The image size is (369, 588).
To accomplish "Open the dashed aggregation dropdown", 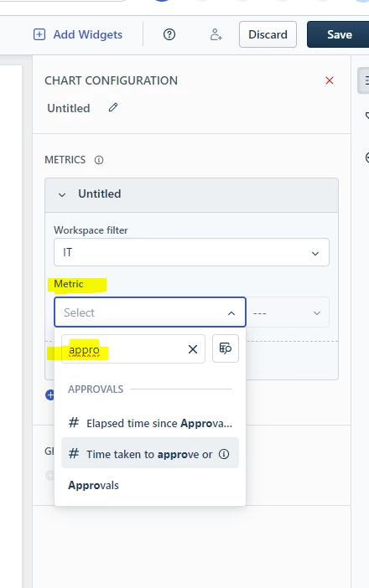I will [288, 312].
